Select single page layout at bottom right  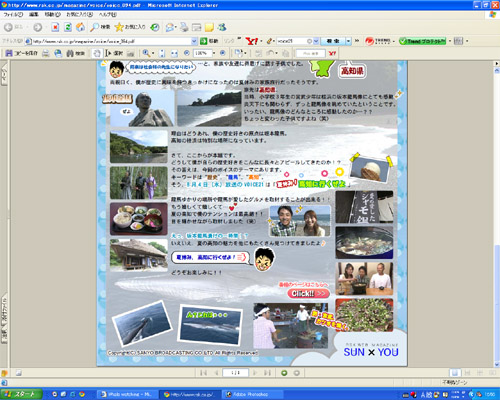455,373
